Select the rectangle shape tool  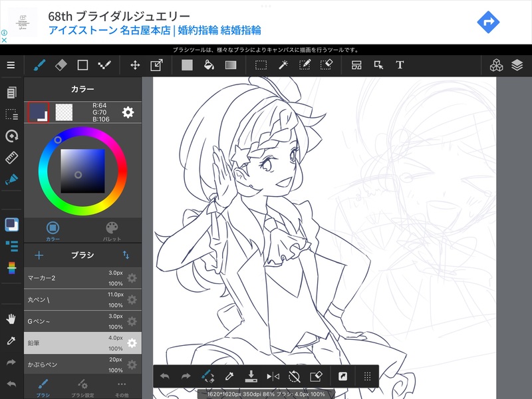82,65
